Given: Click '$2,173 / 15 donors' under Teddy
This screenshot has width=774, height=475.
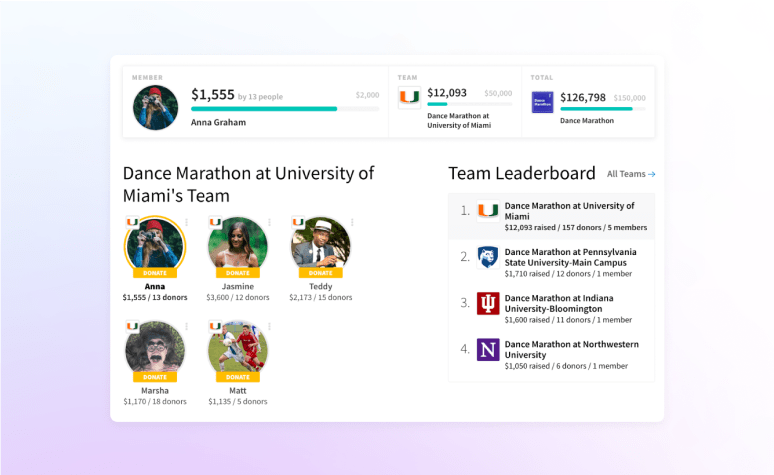Looking at the screenshot, I should (x=320, y=297).
